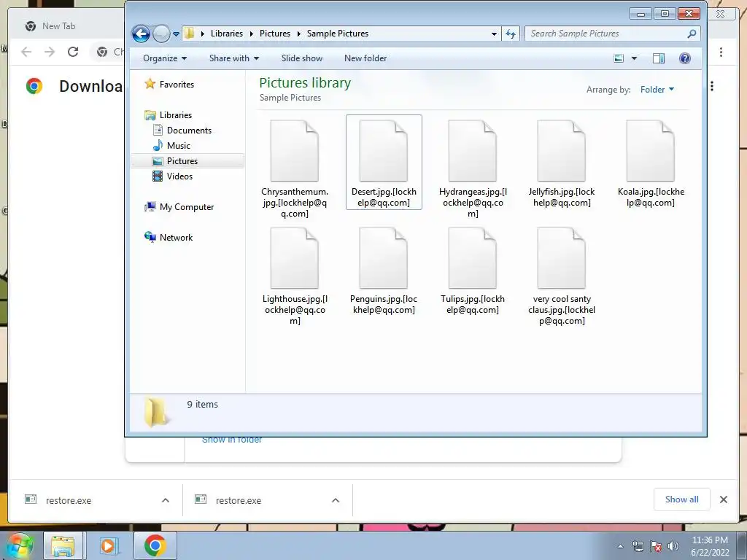Click Chrome's back navigation arrow
The height and width of the screenshot is (560, 747).
pos(26,52)
